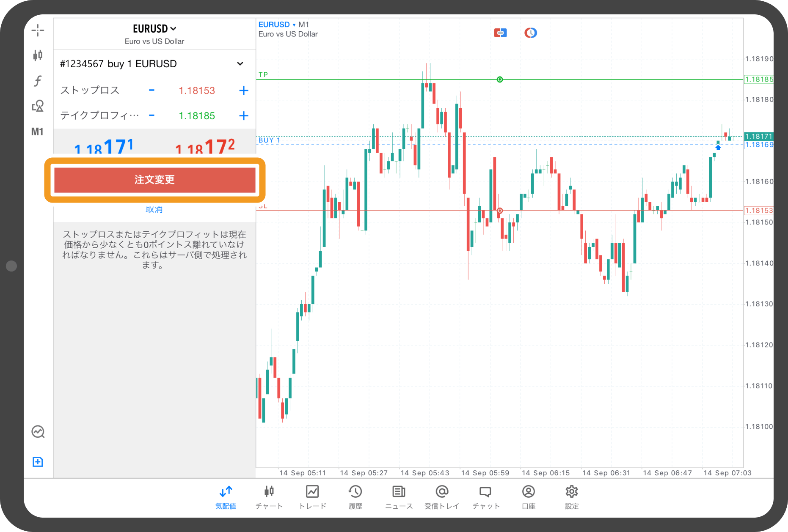
Task: Click the red ask price 1.18172
Action: 205,146
